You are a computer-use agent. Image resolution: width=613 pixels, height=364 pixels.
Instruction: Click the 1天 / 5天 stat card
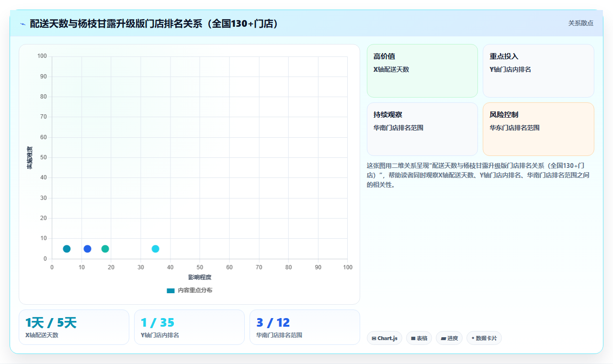74,327
